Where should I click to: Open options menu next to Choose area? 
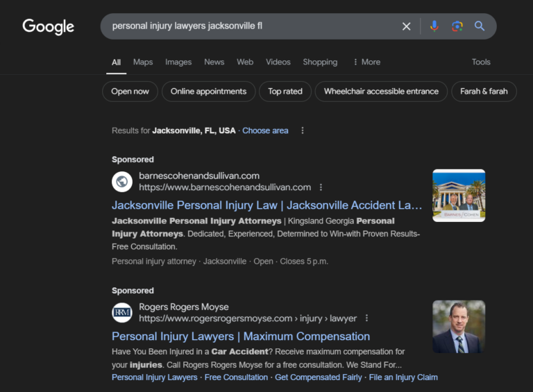303,130
